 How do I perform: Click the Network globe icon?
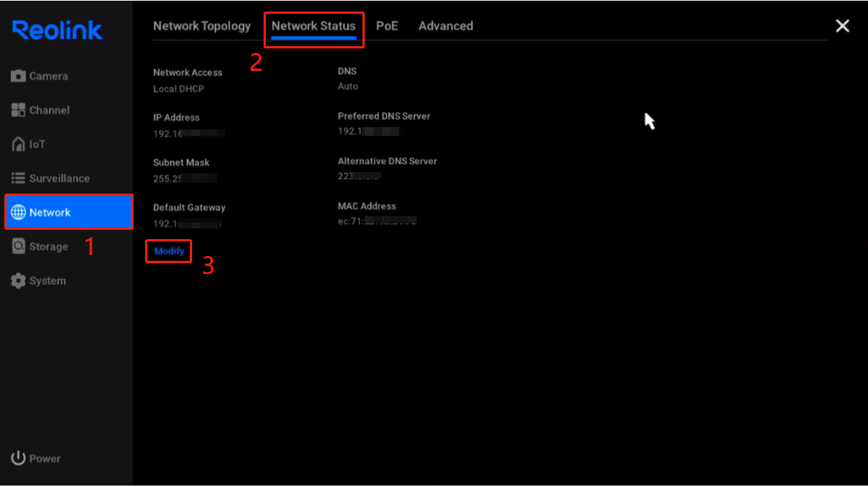coord(18,212)
